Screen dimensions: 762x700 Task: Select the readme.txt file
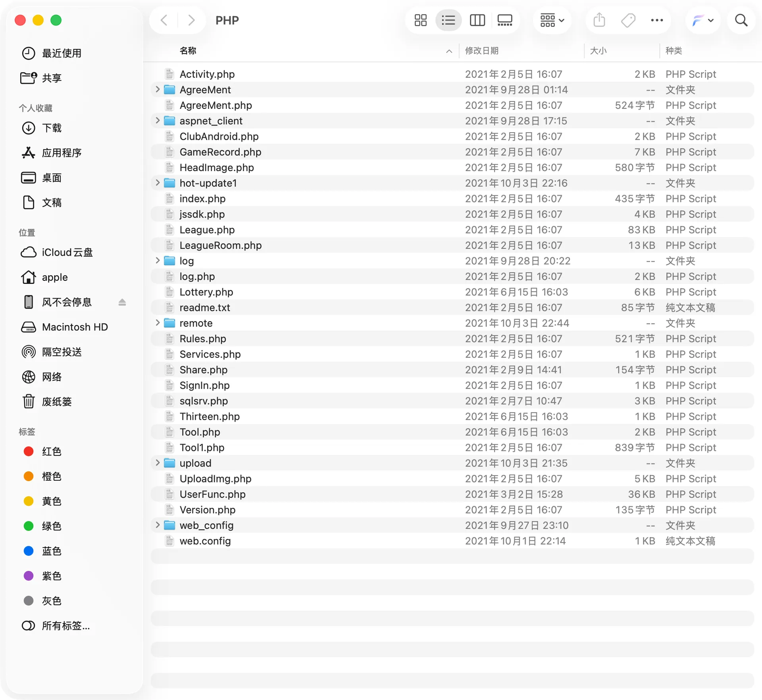452,307
